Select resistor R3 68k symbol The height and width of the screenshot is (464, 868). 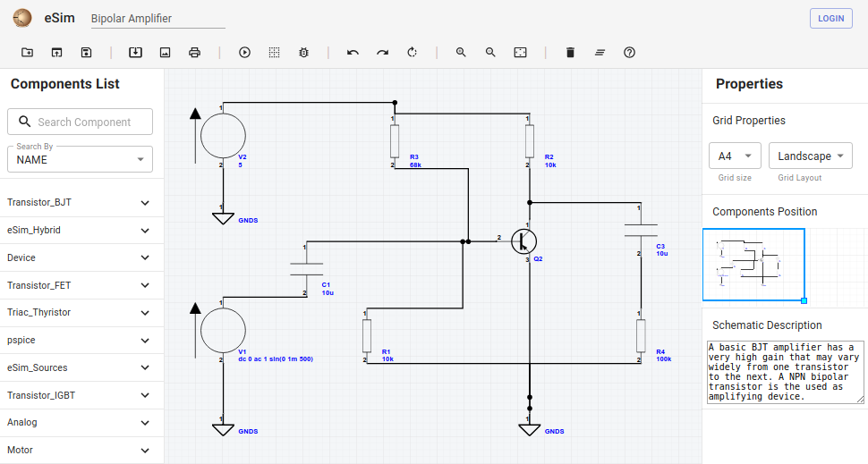(x=394, y=141)
